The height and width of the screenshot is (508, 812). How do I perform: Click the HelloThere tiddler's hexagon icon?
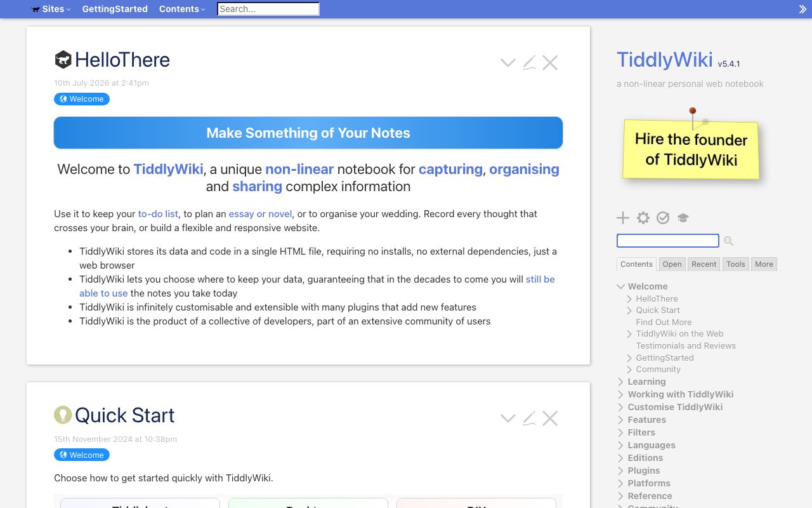[x=63, y=60]
